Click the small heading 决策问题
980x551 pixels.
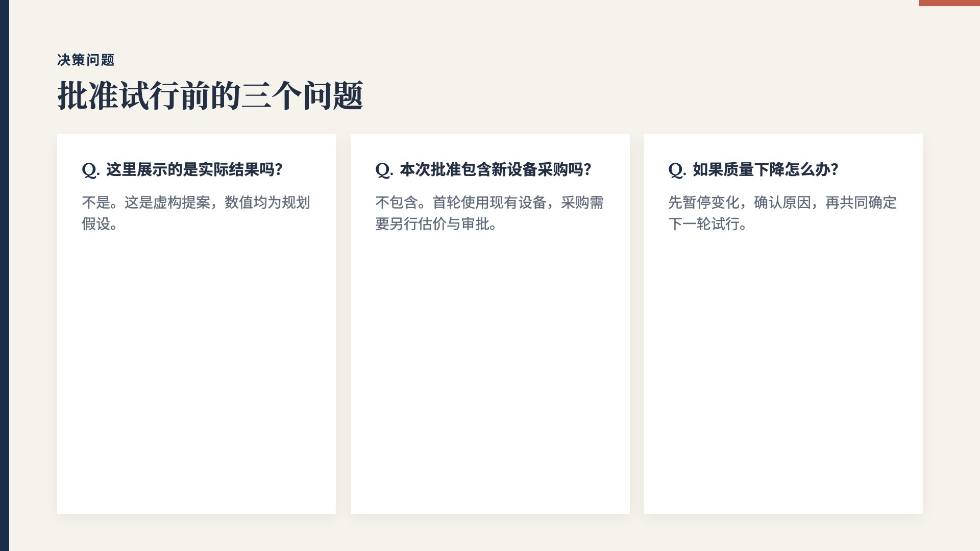point(86,60)
